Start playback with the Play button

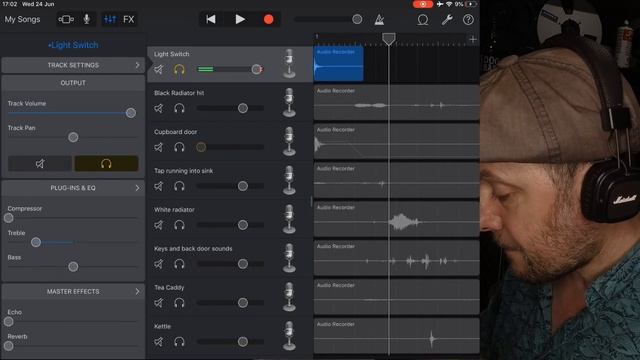click(240, 19)
